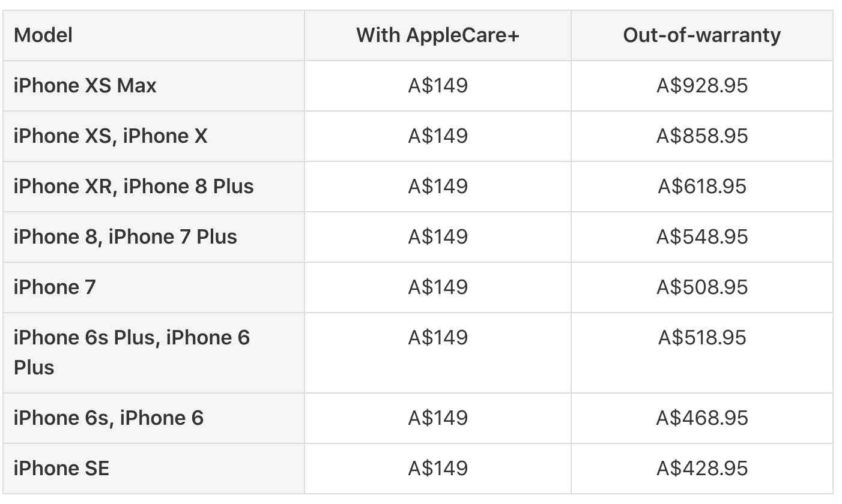Select the A$428.95 iPhone SE price
Screen dimensions: 842x504
tap(702, 469)
